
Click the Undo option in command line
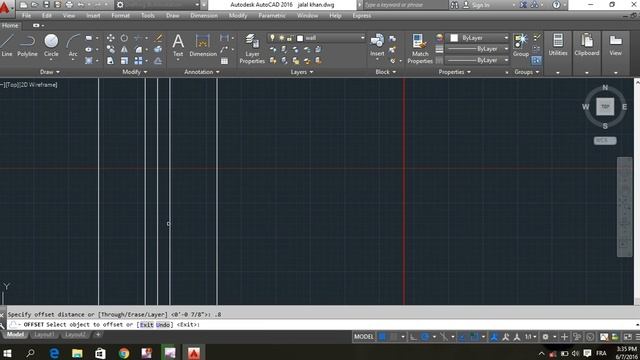click(162, 324)
